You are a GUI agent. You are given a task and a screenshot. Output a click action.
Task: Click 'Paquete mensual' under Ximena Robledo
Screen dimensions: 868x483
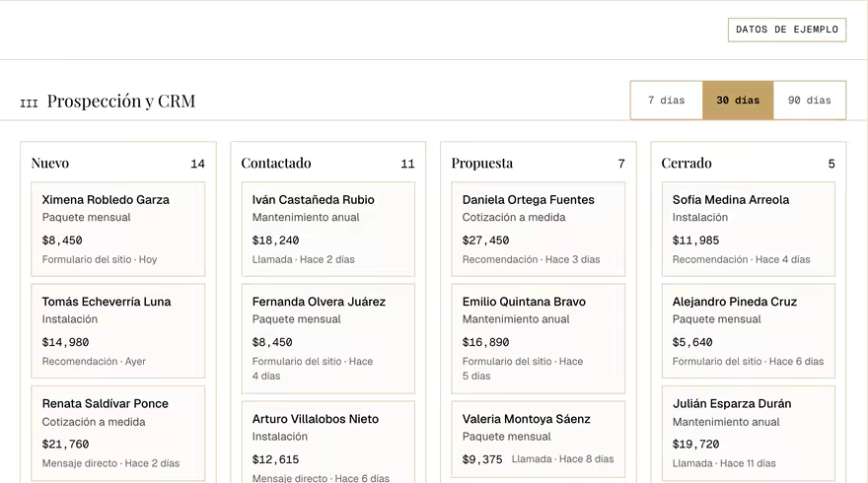87,218
